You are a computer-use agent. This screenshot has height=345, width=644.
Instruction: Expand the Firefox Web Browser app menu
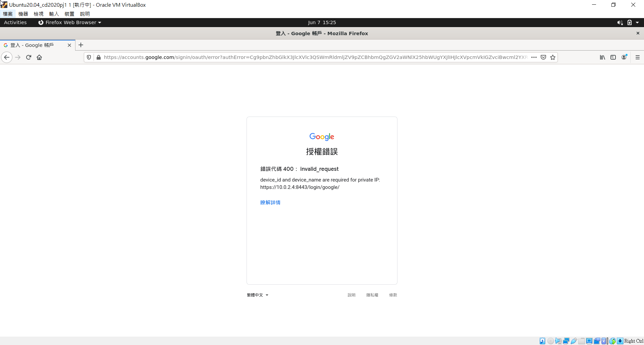[x=70, y=22]
